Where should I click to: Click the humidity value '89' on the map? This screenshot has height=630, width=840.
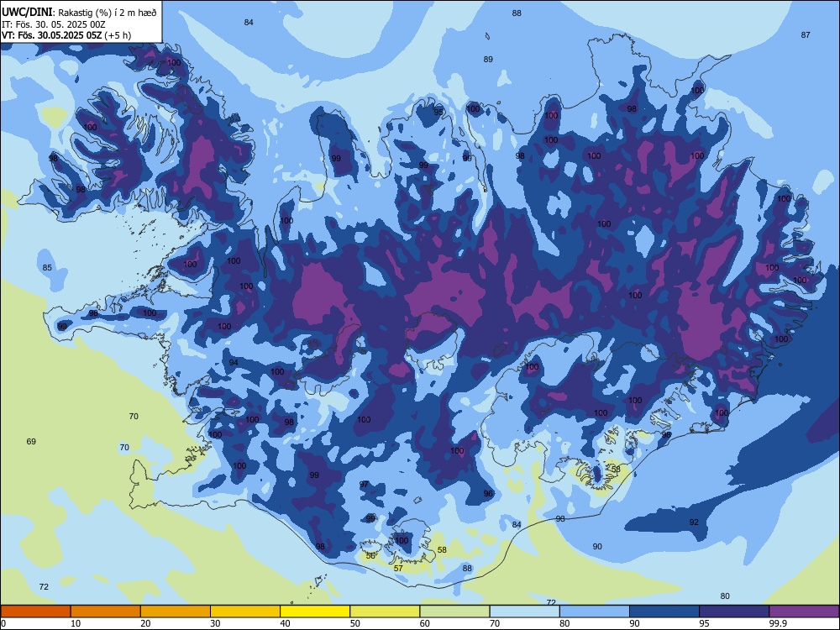point(488,60)
